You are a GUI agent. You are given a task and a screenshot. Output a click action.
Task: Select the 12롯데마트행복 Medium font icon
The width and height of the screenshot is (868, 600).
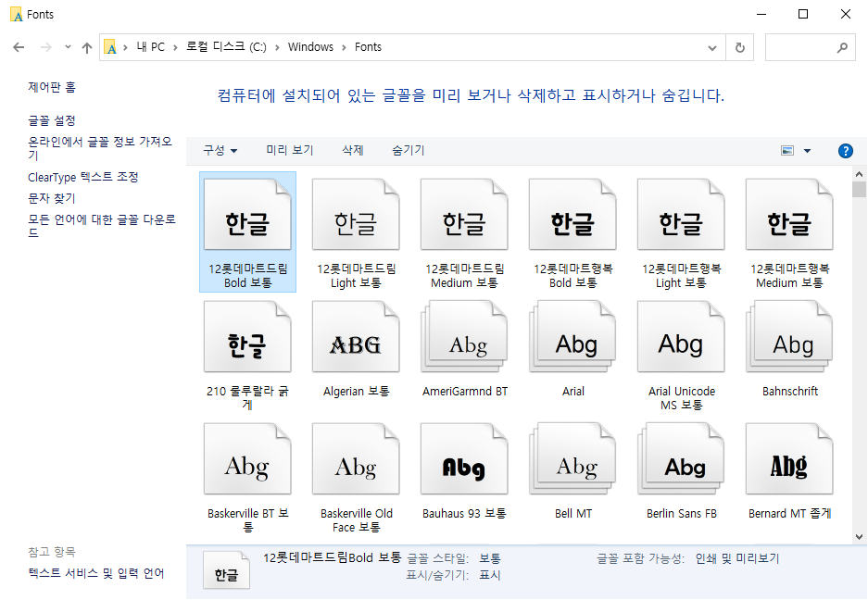pyautogui.click(x=790, y=214)
